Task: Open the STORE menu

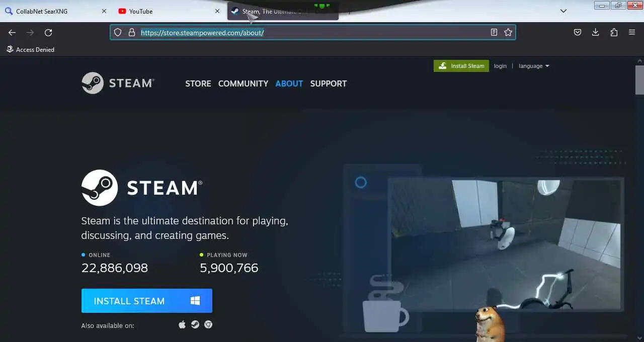Action: [x=198, y=83]
